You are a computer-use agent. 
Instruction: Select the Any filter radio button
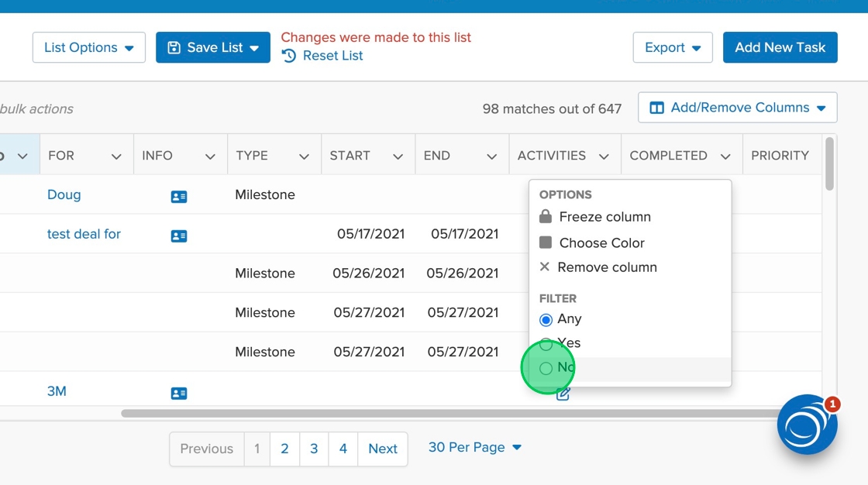546,319
